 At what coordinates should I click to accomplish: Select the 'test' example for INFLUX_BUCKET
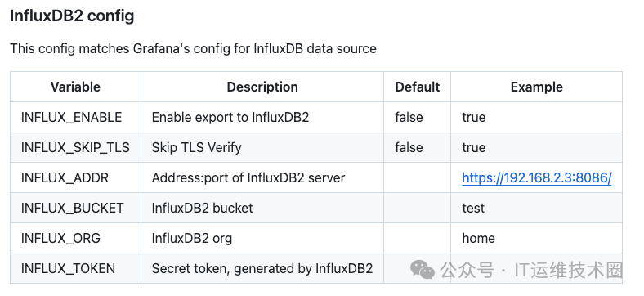[x=473, y=208]
